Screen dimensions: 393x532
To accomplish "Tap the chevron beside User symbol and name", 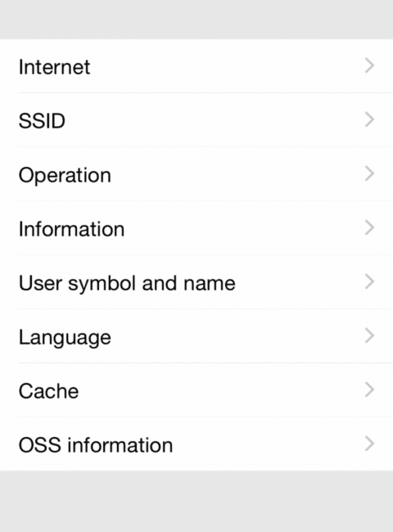I will click(369, 282).
